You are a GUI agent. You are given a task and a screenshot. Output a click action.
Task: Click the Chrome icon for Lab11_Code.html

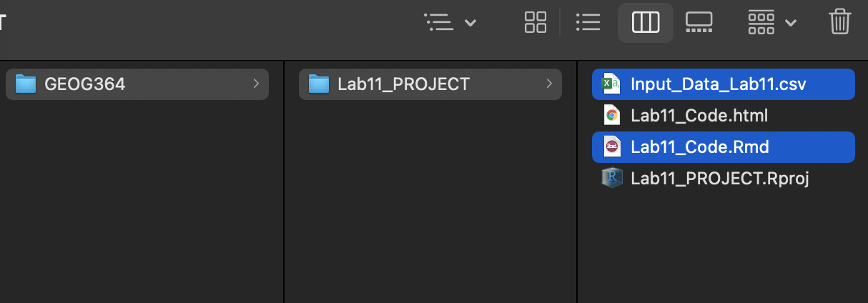[612, 116]
